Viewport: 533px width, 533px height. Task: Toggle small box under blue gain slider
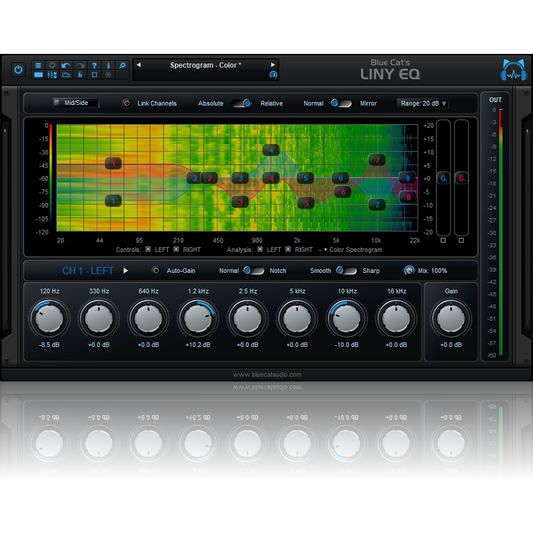point(443,240)
